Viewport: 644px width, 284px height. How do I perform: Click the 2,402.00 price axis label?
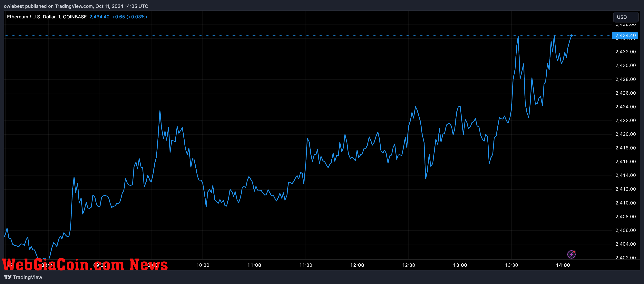click(x=626, y=258)
